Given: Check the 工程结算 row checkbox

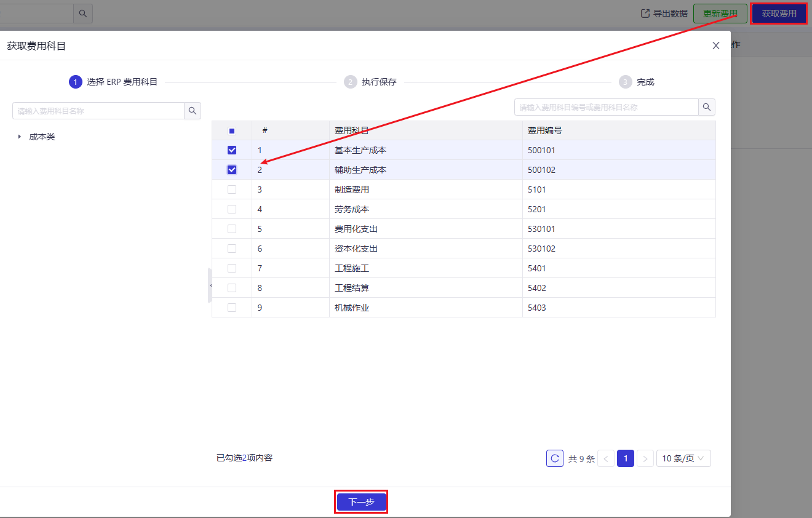Looking at the screenshot, I should point(232,288).
